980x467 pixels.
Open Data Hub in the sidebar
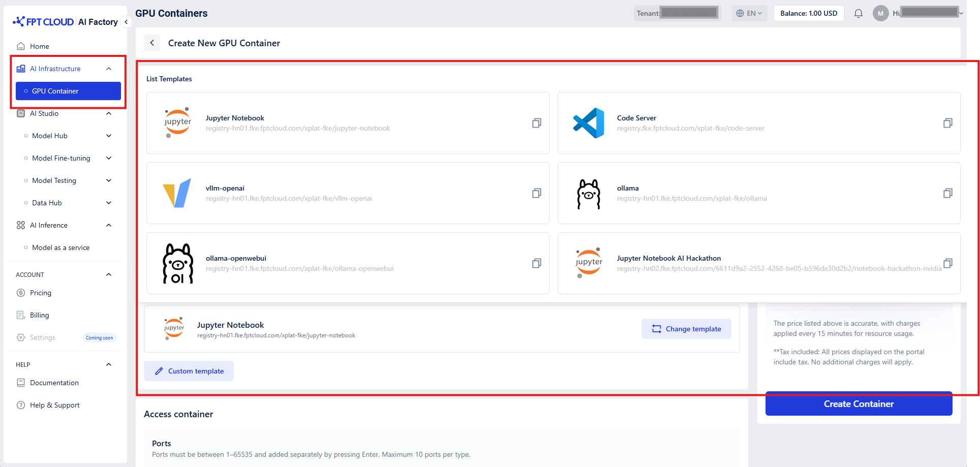click(47, 203)
